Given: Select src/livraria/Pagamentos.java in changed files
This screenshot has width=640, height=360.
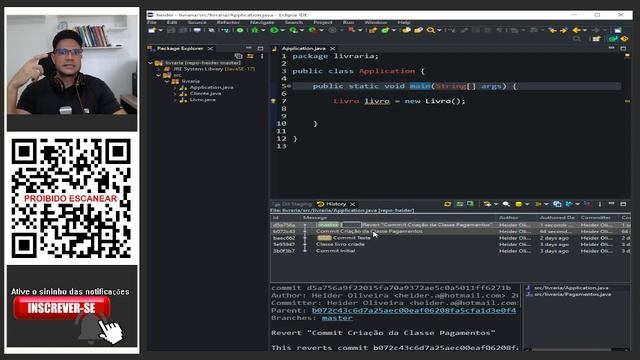Looking at the screenshot, I should (x=573, y=294).
